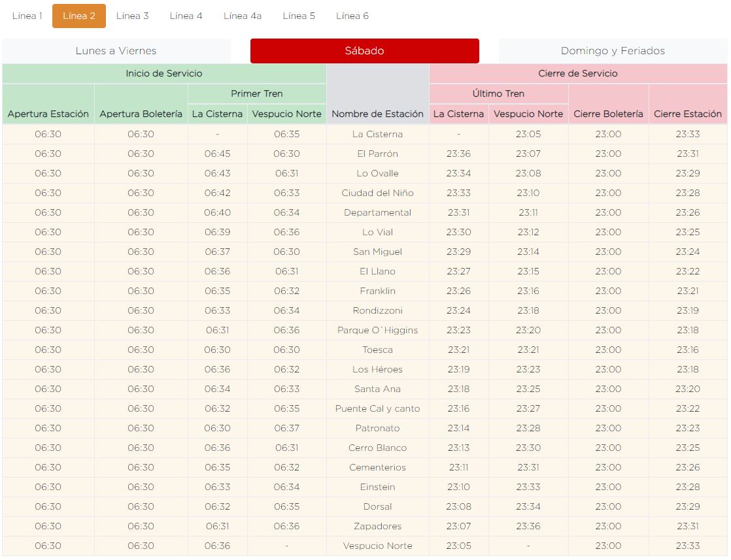Click 06:36 first train for Vespucio Norte row
The height and width of the screenshot is (560, 731).
coord(217,546)
